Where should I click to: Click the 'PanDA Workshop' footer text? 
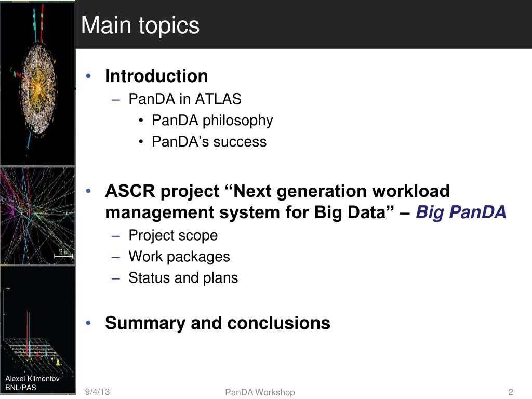260,392
